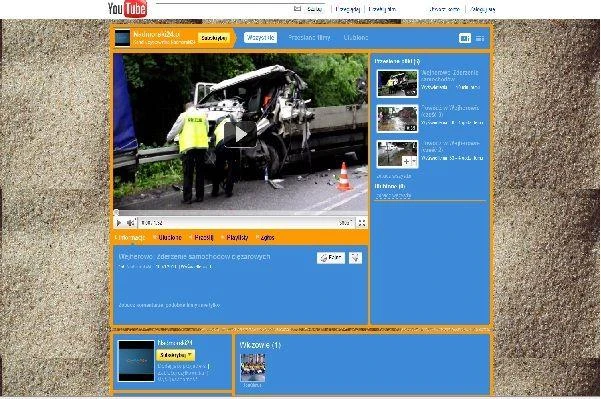Image resolution: width=601 pixels, height=399 pixels.
Task: Select the Playlisty tab below the player
Action: pos(235,238)
